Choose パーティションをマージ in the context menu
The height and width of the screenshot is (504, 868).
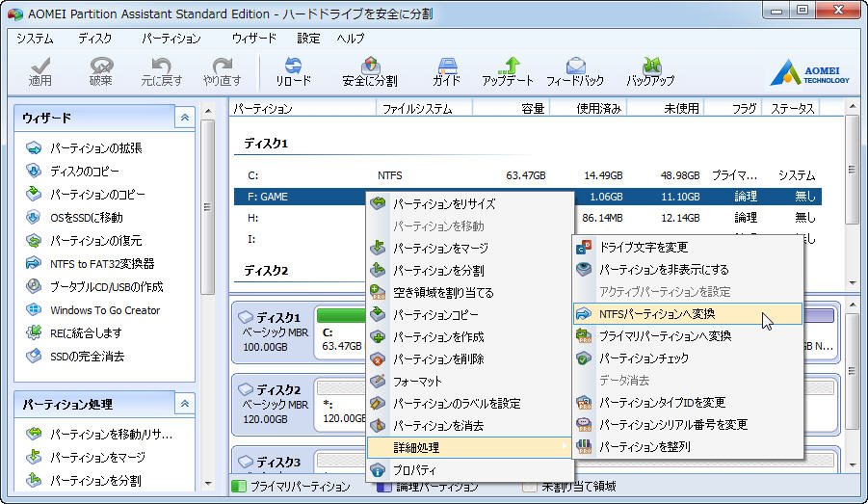tap(470, 248)
